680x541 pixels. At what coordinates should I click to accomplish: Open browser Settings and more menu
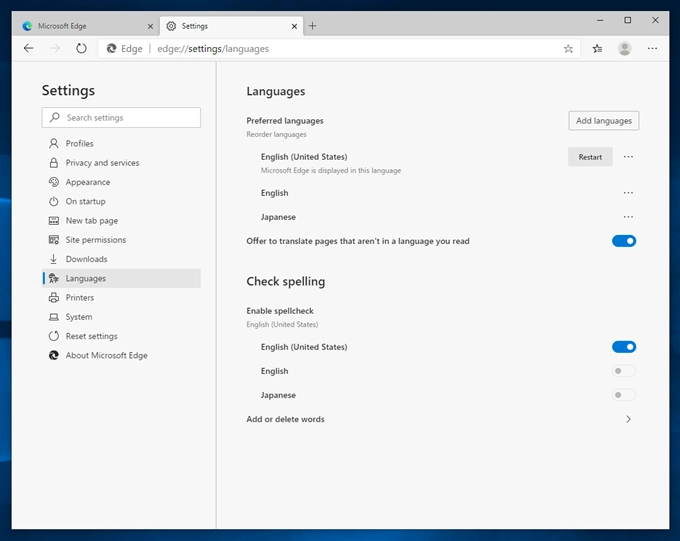(x=652, y=49)
